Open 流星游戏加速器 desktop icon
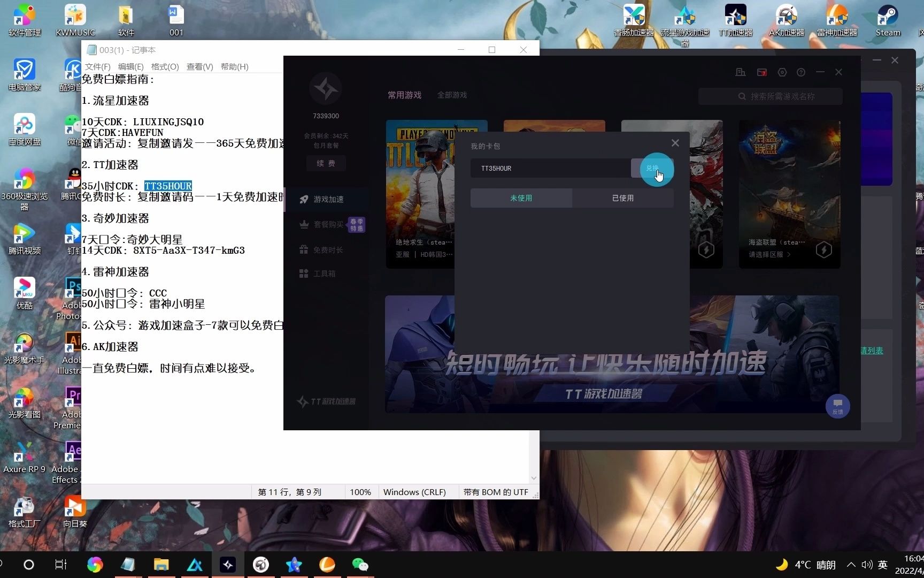The width and height of the screenshot is (924, 578). click(685, 25)
